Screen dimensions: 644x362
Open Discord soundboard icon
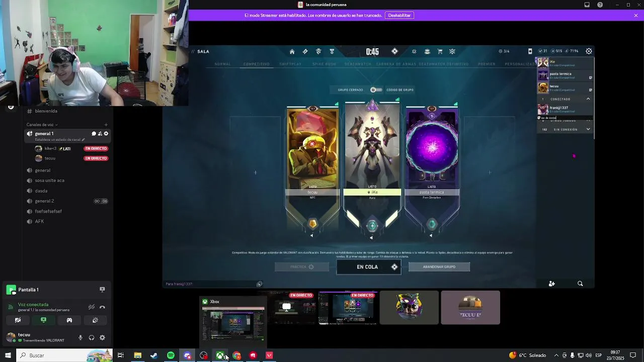point(95,320)
